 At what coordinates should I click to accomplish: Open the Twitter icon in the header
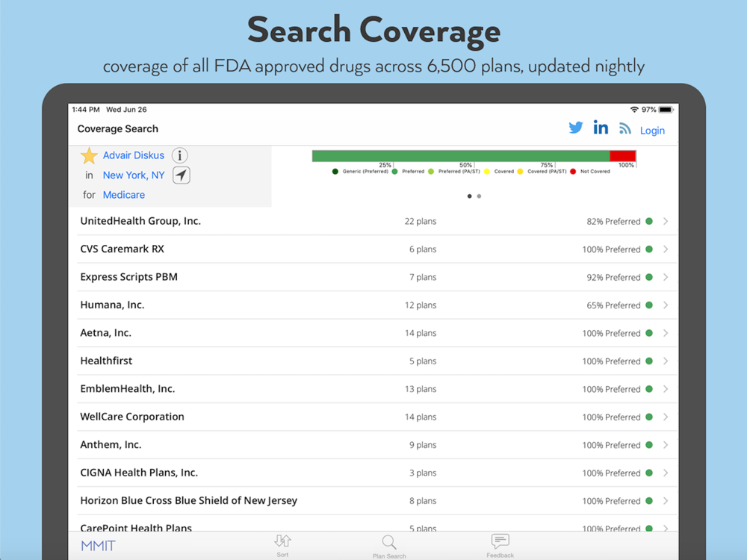tap(575, 128)
